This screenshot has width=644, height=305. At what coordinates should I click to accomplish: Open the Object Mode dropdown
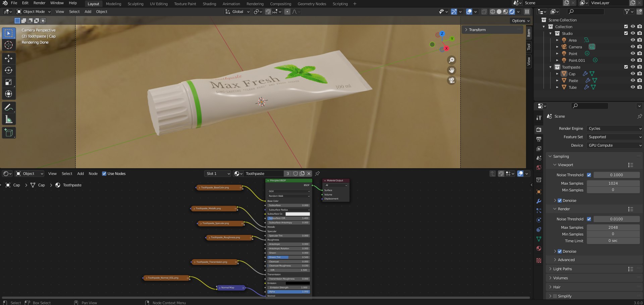(34, 12)
